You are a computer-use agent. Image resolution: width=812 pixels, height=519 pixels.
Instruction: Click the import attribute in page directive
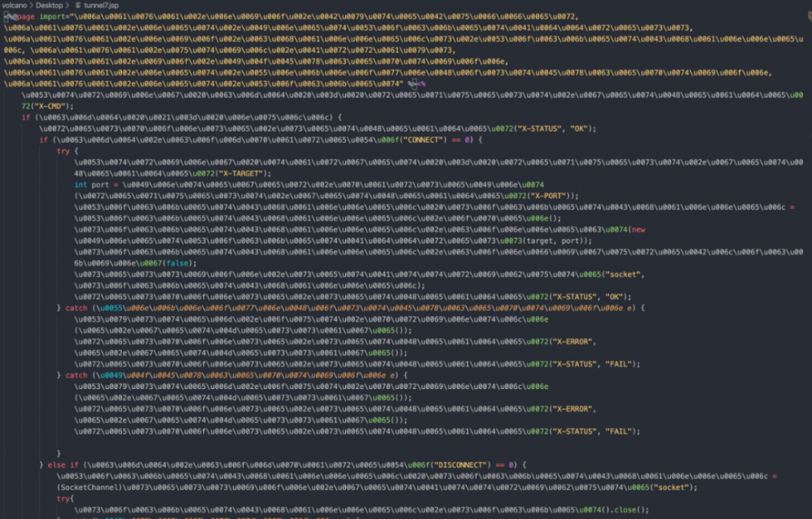[x=53, y=16]
